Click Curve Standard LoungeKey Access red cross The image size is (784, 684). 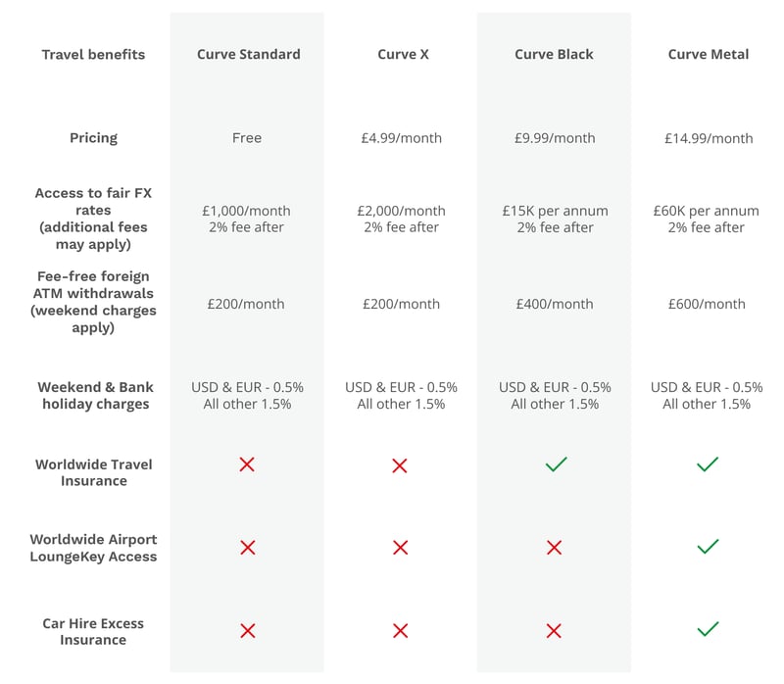(247, 547)
